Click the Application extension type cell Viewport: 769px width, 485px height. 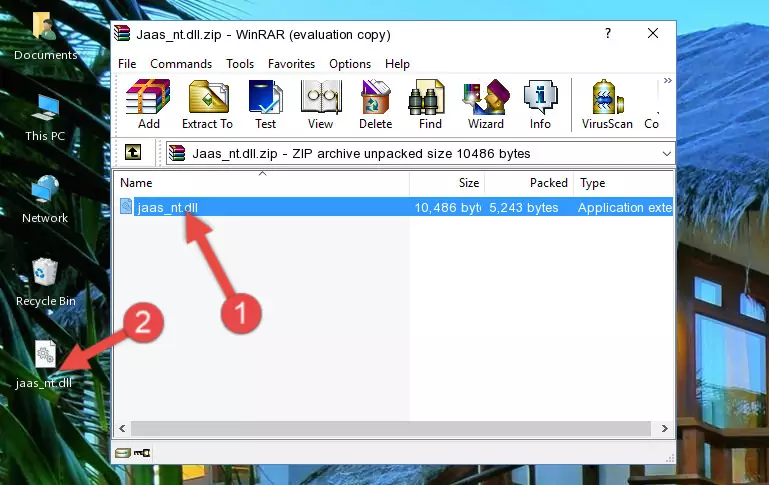(x=625, y=207)
